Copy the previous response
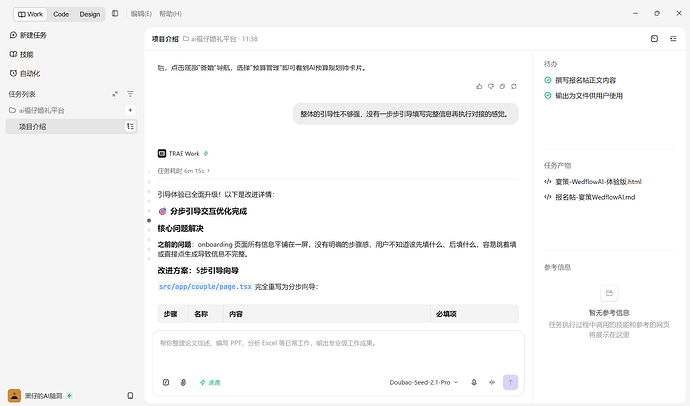This screenshot has width=690, height=406. pyautogui.click(x=502, y=86)
